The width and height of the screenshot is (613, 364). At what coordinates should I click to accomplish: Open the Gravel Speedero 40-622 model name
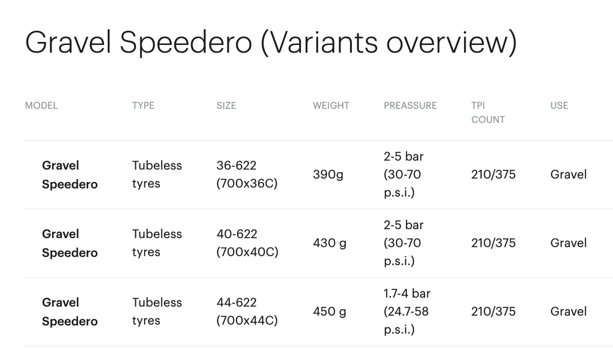(x=69, y=243)
